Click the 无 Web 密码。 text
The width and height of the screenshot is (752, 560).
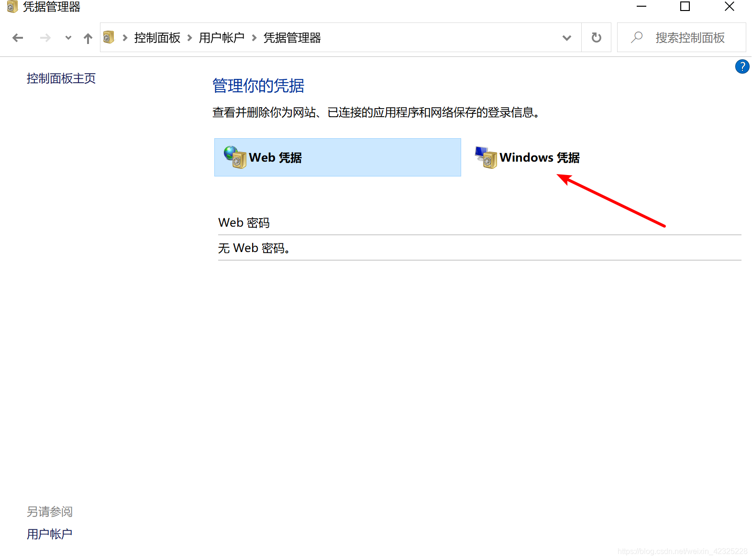[x=254, y=248]
